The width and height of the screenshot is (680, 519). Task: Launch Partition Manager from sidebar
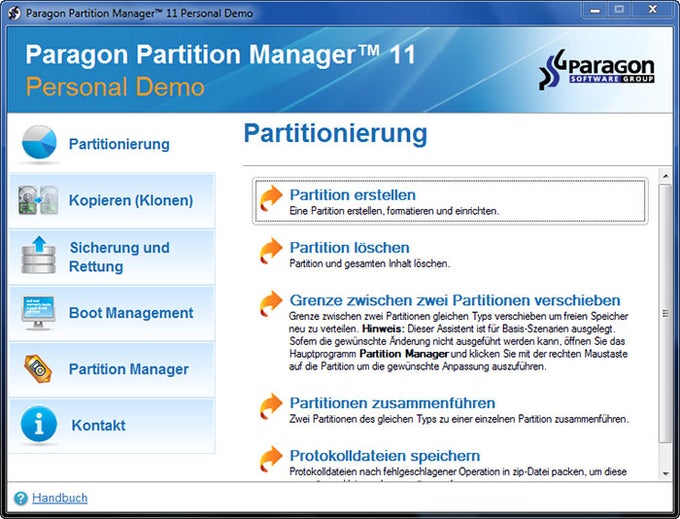pyautogui.click(x=112, y=369)
